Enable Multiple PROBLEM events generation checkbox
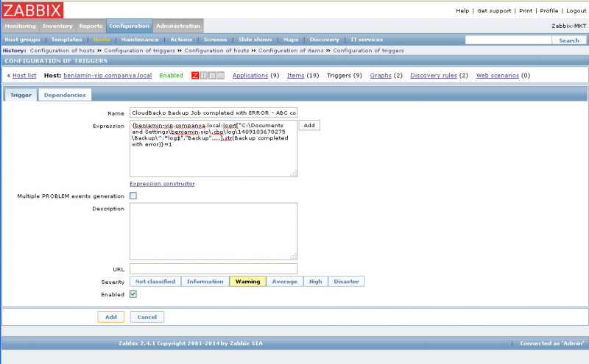Image resolution: width=589 pixels, height=364 pixels. tap(133, 196)
